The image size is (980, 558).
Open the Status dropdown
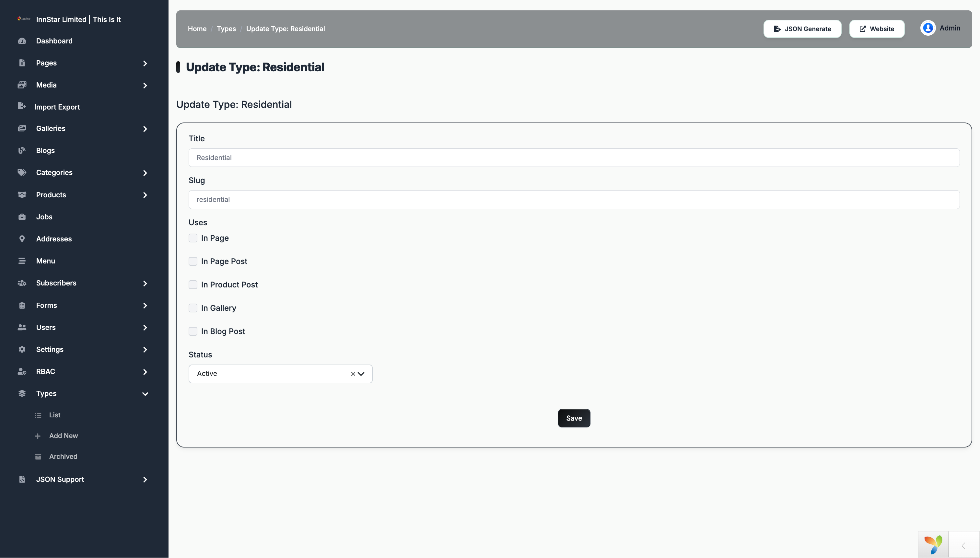coord(280,374)
